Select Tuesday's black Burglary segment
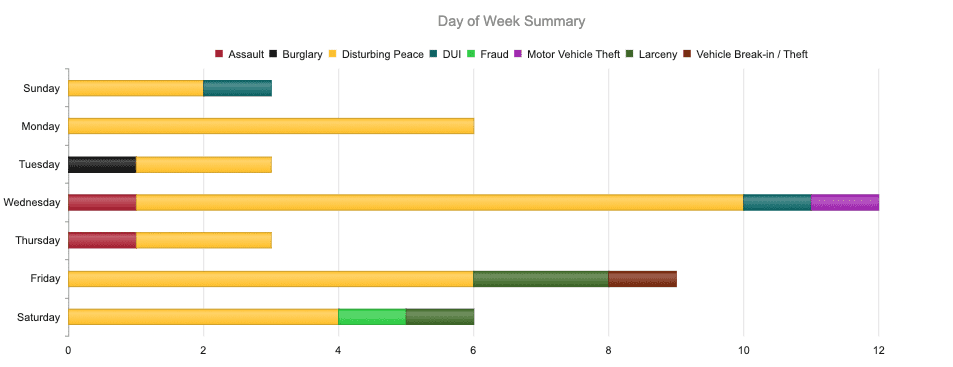 [x=102, y=165]
